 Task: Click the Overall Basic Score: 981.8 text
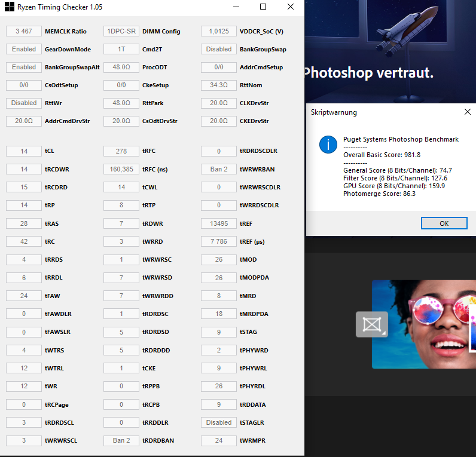(x=382, y=155)
